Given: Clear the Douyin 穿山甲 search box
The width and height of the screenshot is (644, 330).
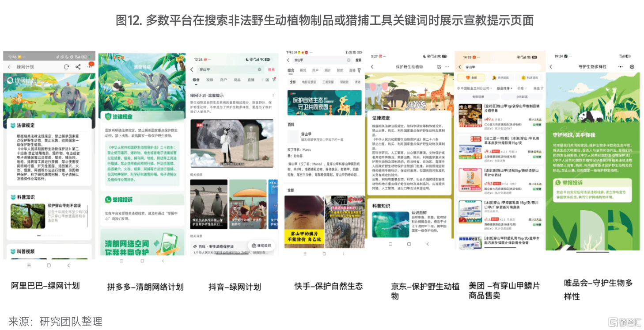Looking at the screenshot, I should 260,70.
